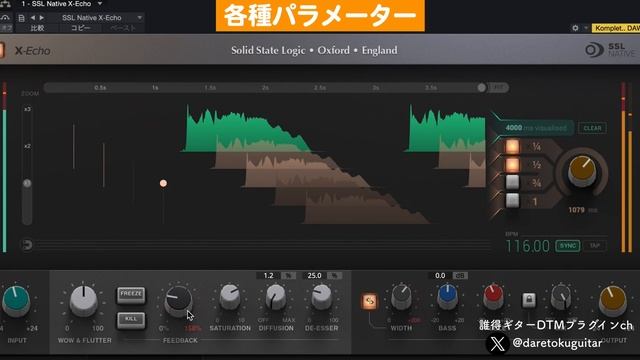Toggle the SYNC tempo button
The width and height of the screenshot is (640, 360).
568,246
